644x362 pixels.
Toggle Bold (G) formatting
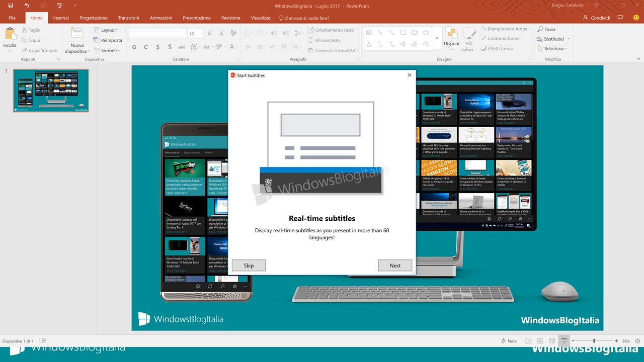tap(134, 47)
